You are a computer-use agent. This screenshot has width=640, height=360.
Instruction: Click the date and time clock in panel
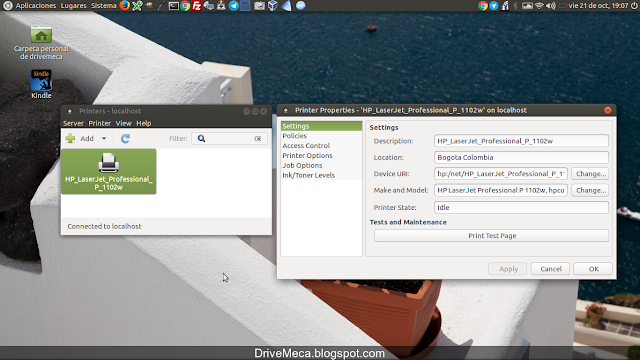(598, 6)
